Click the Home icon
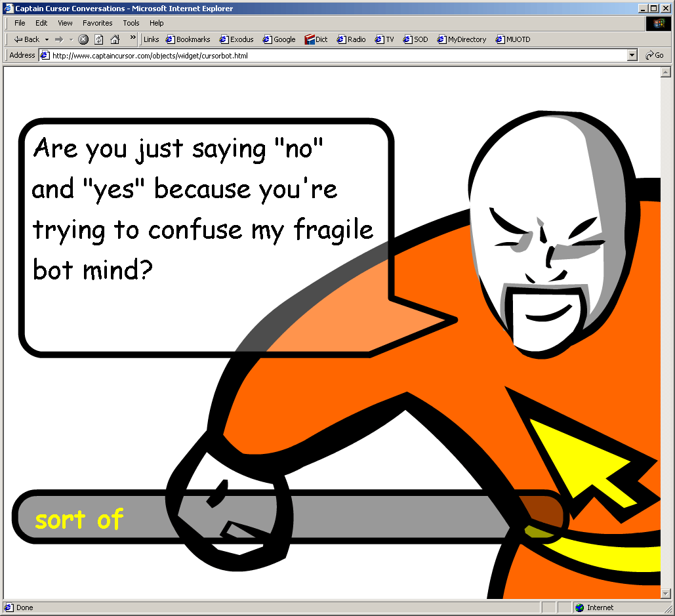Viewport: 675px width, 616px height. [x=115, y=39]
